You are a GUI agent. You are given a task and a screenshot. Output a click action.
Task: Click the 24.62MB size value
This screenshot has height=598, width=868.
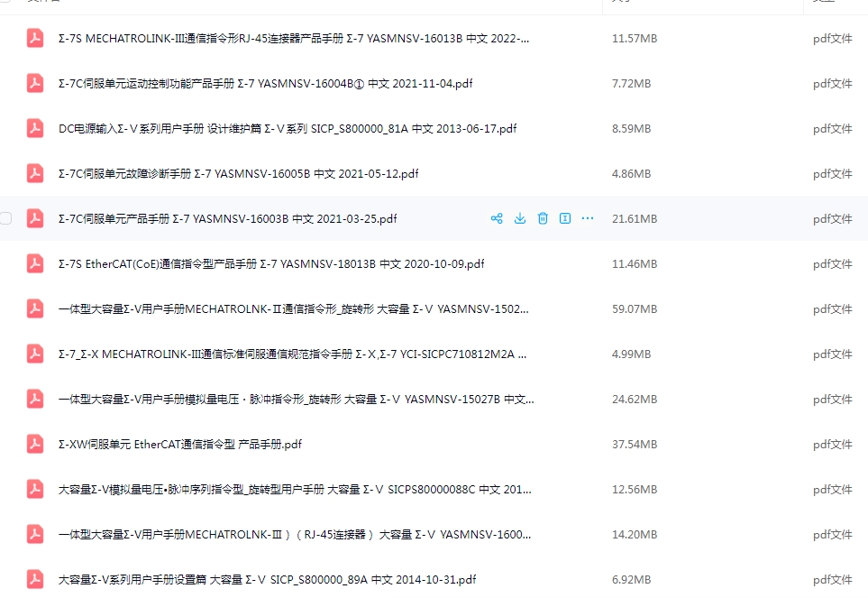pyautogui.click(x=635, y=400)
